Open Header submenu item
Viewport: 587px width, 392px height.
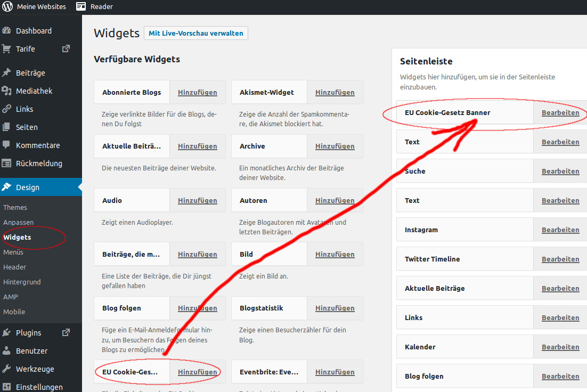pyautogui.click(x=14, y=267)
